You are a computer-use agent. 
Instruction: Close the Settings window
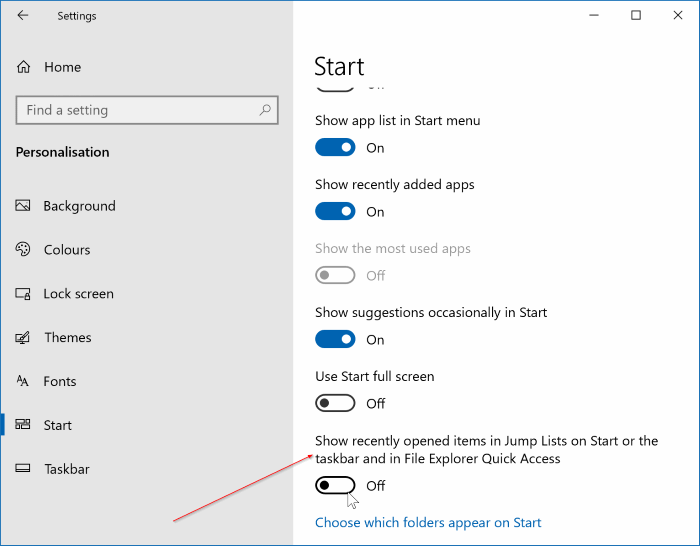pos(678,16)
